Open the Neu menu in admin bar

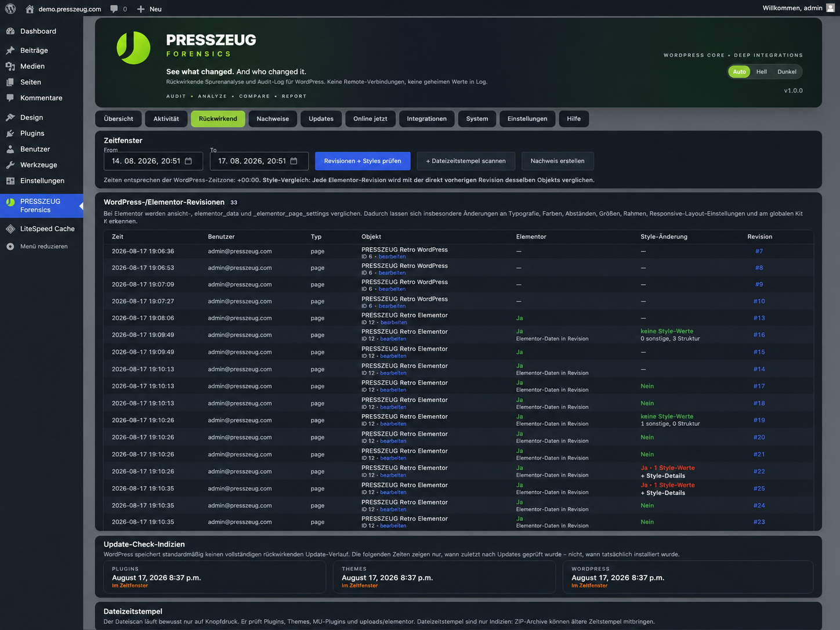(x=149, y=9)
